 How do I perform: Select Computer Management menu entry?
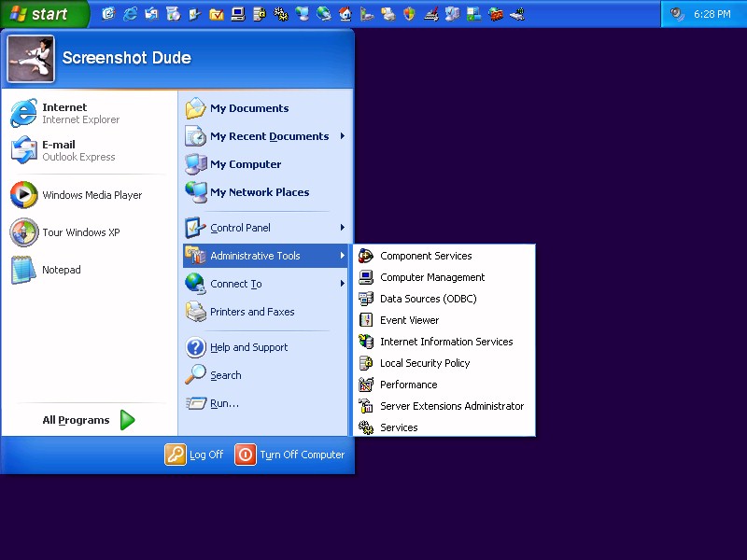(x=432, y=277)
